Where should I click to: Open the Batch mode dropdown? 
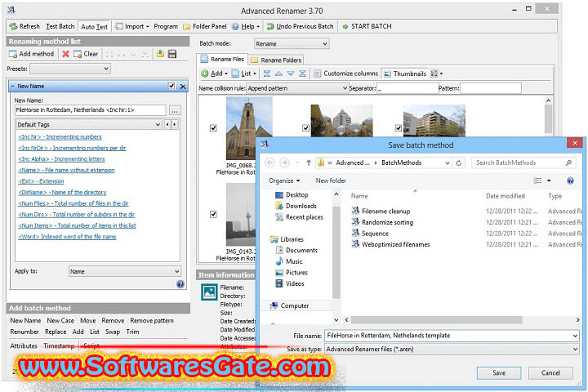292,43
